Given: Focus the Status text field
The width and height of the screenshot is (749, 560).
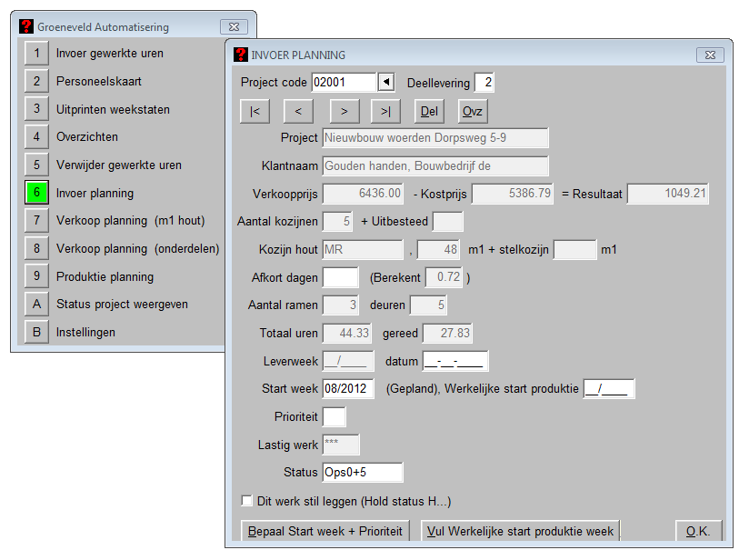Looking at the screenshot, I should 362,472.
